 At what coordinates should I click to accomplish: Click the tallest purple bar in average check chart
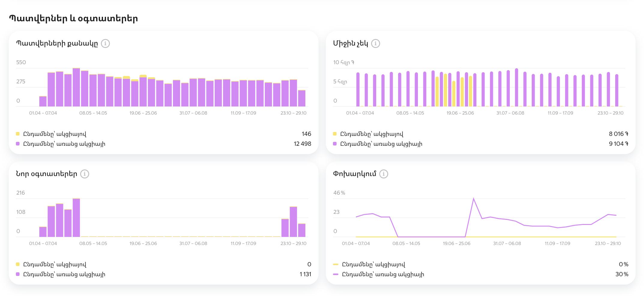(516, 88)
